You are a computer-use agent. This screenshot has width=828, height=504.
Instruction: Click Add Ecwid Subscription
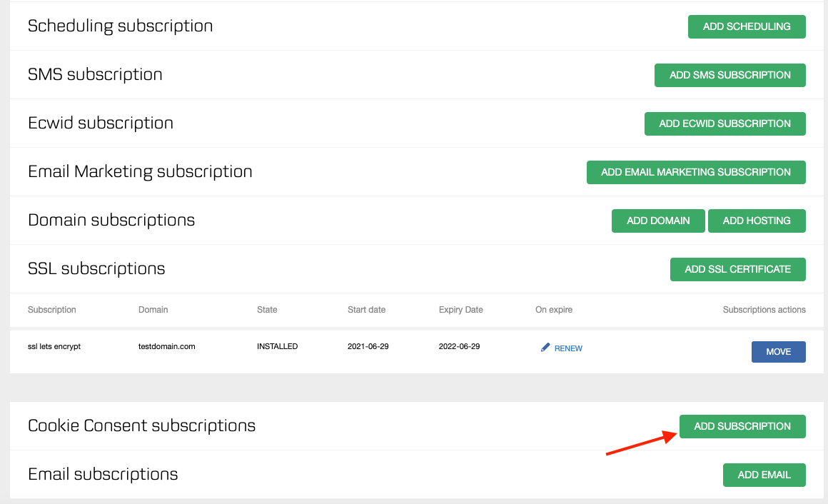725,124
